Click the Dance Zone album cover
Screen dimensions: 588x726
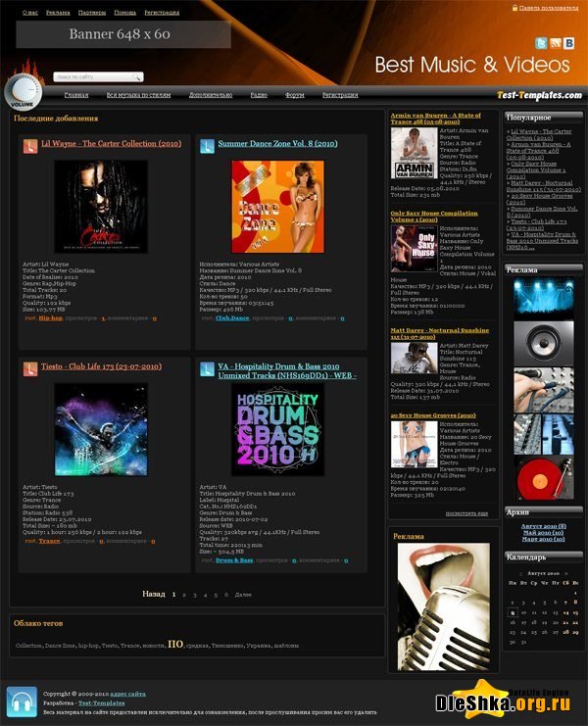pyautogui.click(x=277, y=207)
